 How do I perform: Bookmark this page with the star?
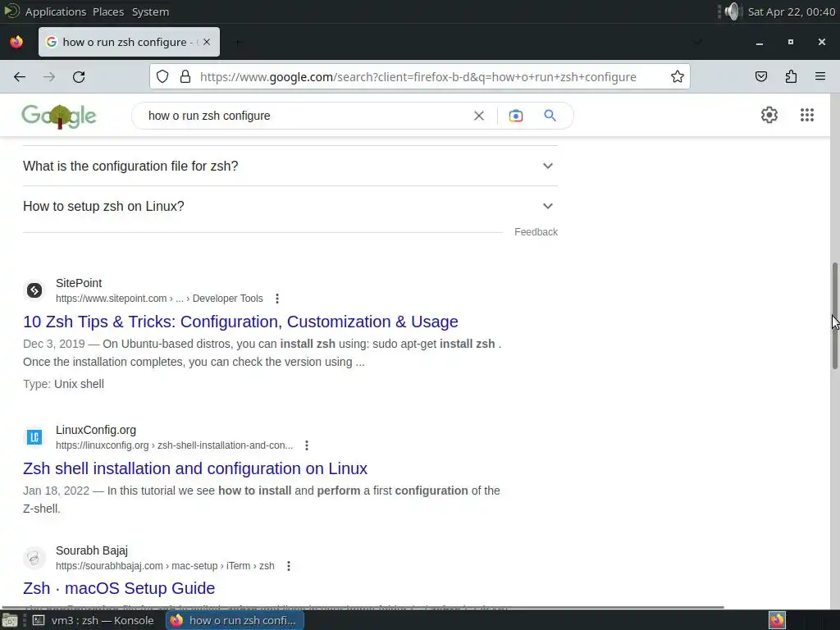[x=677, y=76]
